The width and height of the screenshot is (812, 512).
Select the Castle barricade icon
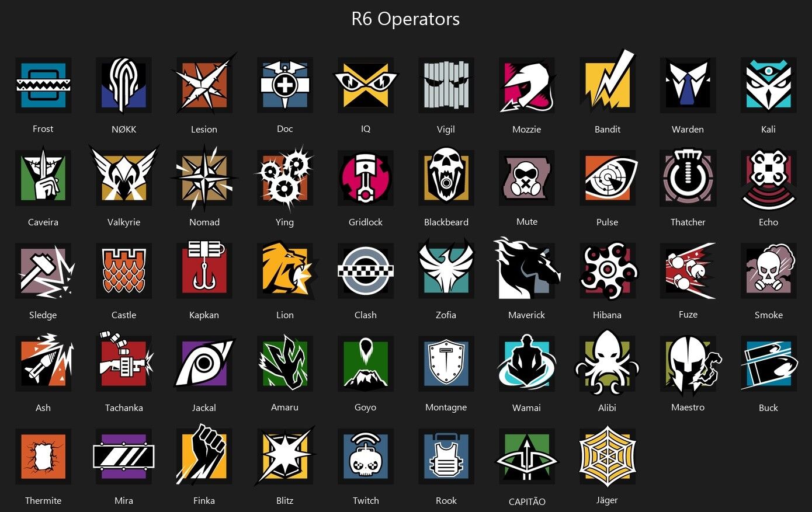(x=124, y=270)
